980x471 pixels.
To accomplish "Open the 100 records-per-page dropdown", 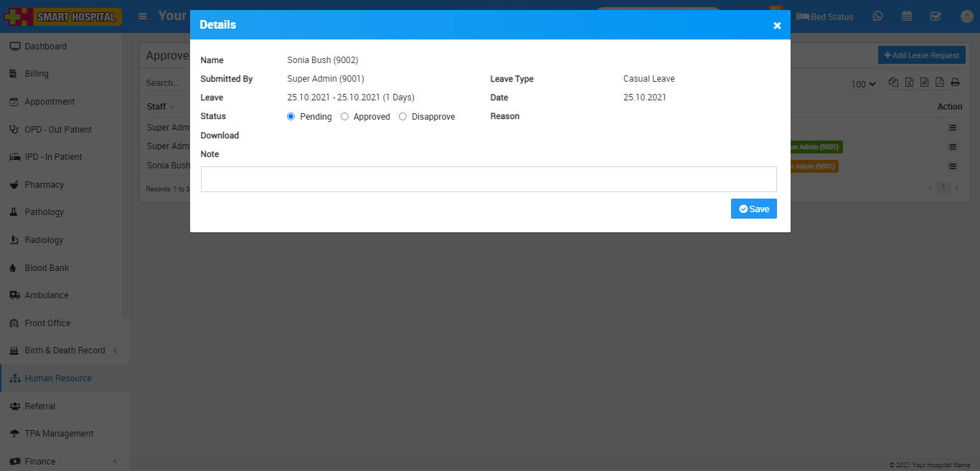I will pyautogui.click(x=864, y=84).
